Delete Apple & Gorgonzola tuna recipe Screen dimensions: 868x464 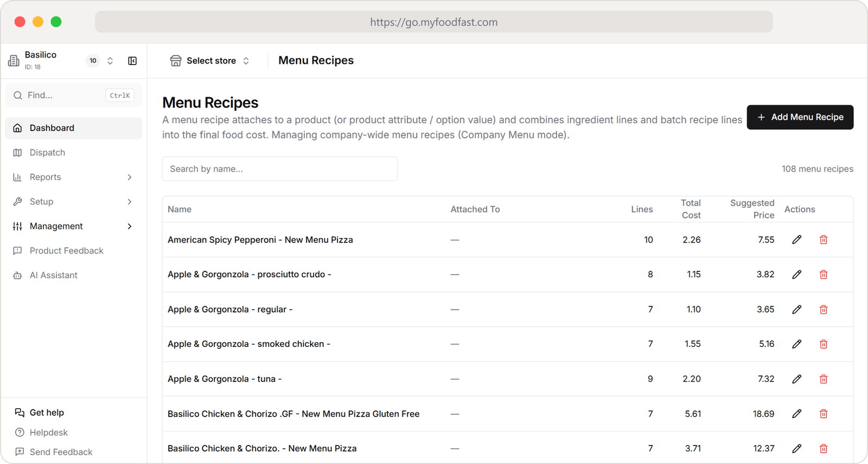(824, 379)
